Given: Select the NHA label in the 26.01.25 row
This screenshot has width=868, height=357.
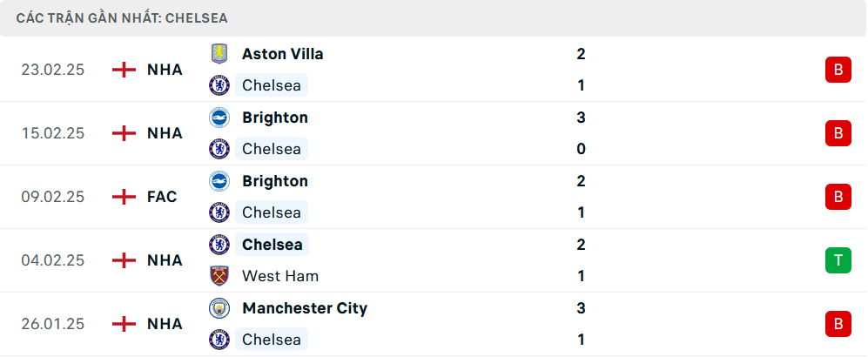Looking at the screenshot, I should click(x=165, y=324).
